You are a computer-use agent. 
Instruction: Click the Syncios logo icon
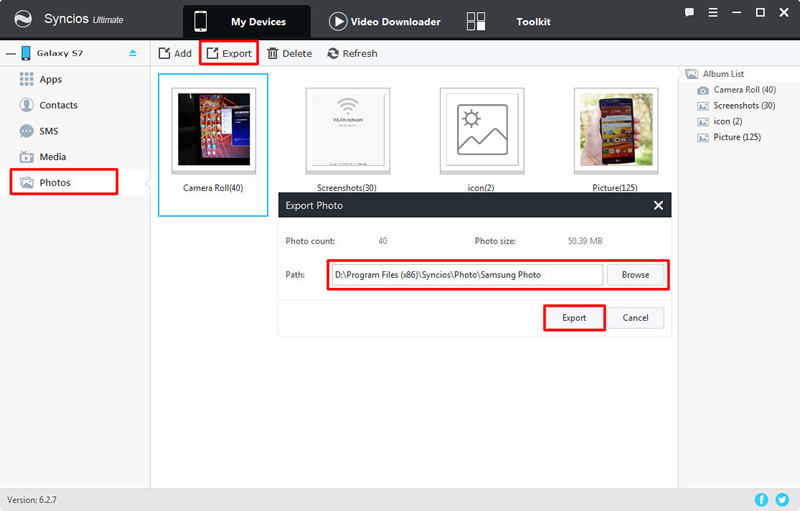click(23, 19)
